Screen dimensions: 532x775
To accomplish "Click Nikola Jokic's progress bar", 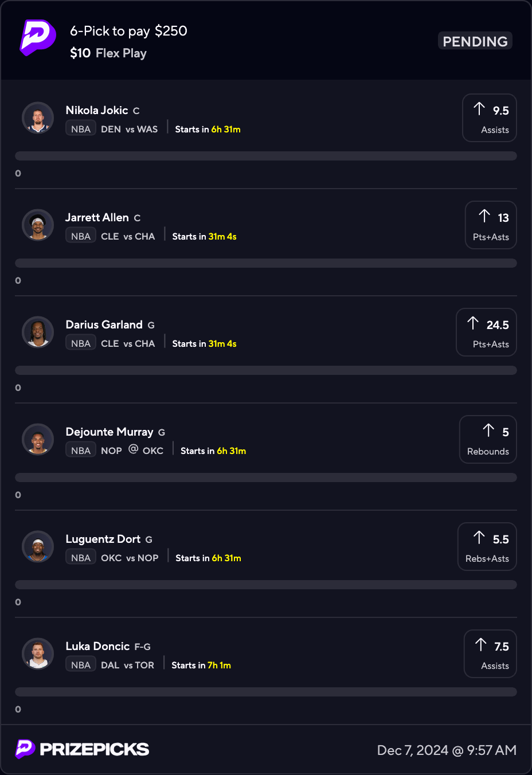I will tap(266, 156).
